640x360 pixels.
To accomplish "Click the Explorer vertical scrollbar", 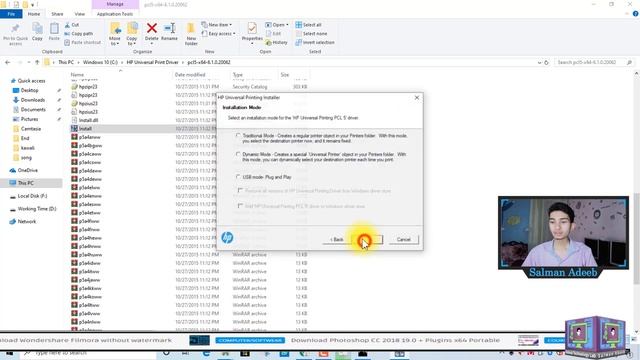I will point(636,239).
